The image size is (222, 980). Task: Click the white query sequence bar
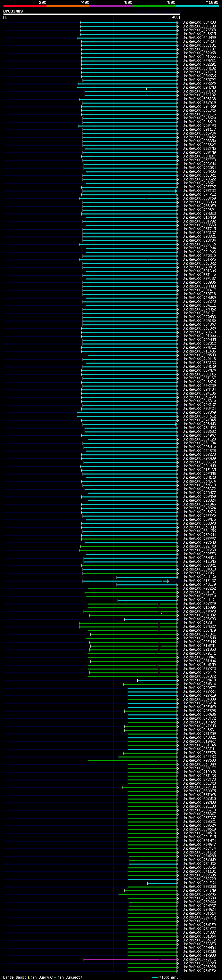(x=92, y=14)
